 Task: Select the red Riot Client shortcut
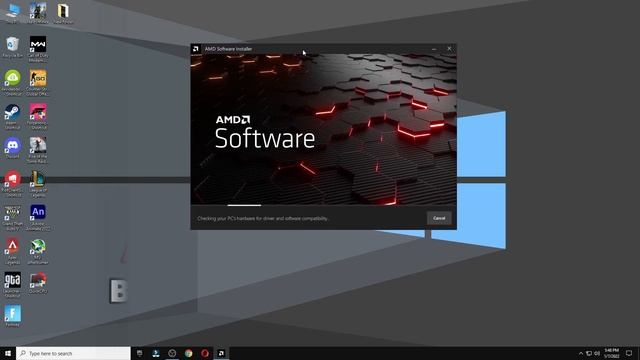pyautogui.click(x=13, y=184)
